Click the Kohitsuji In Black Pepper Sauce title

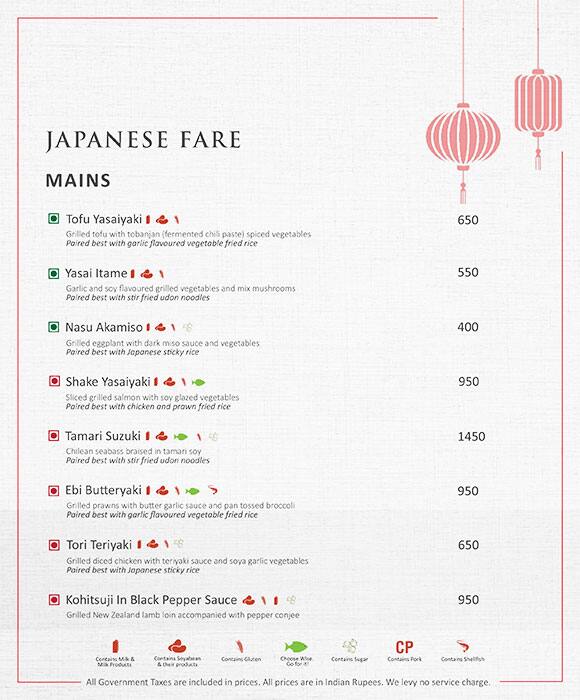(151, 600)
